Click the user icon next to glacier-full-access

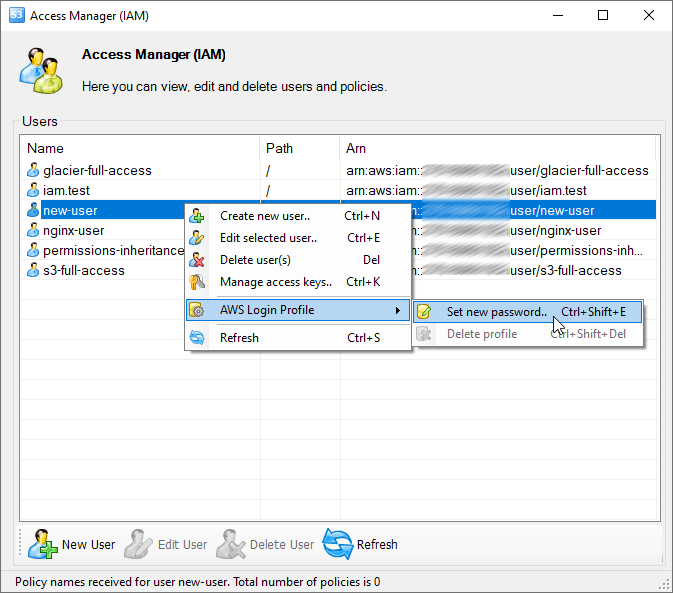pyautogui.click(x=33, y=170)
